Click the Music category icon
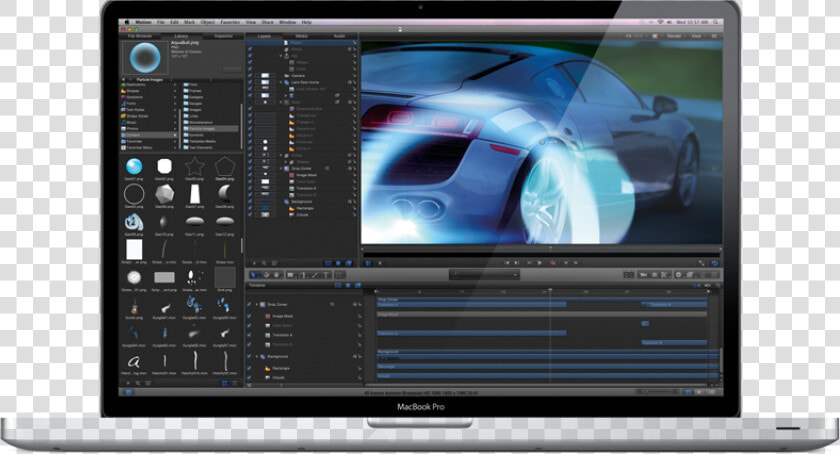840x454 pixels. tap(123, 122)
